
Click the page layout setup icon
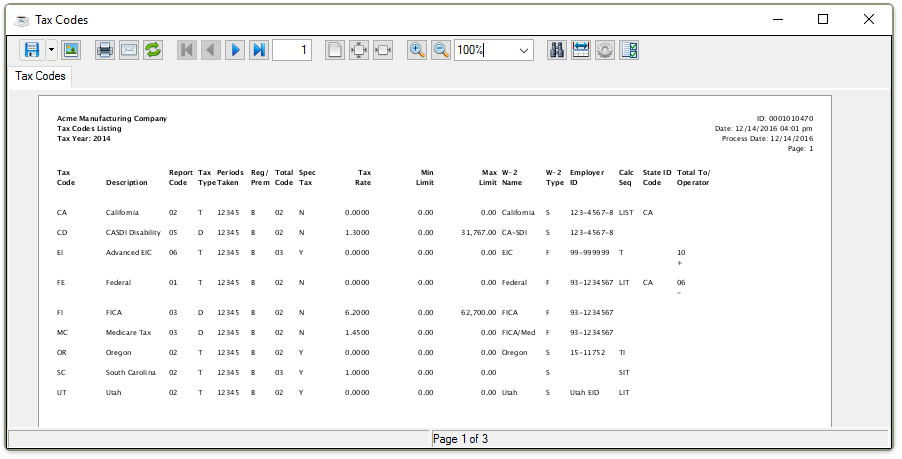[x=581, y=50]
